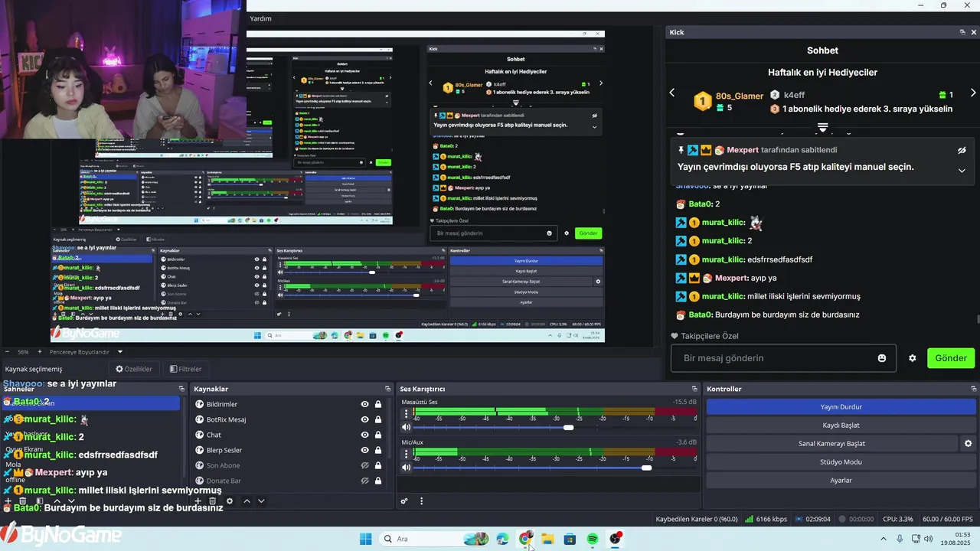Enable Stüdyo Modu
The image size is (980, 551).
(841, 462)
